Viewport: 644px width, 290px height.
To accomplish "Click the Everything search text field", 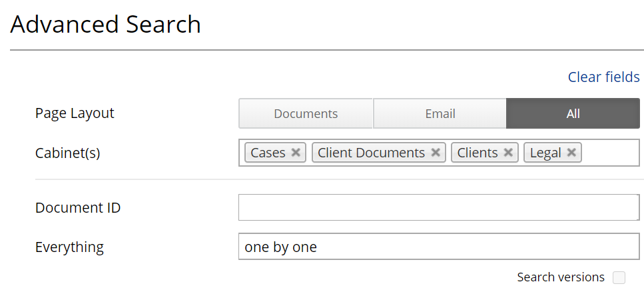I will tap(438, 247).
